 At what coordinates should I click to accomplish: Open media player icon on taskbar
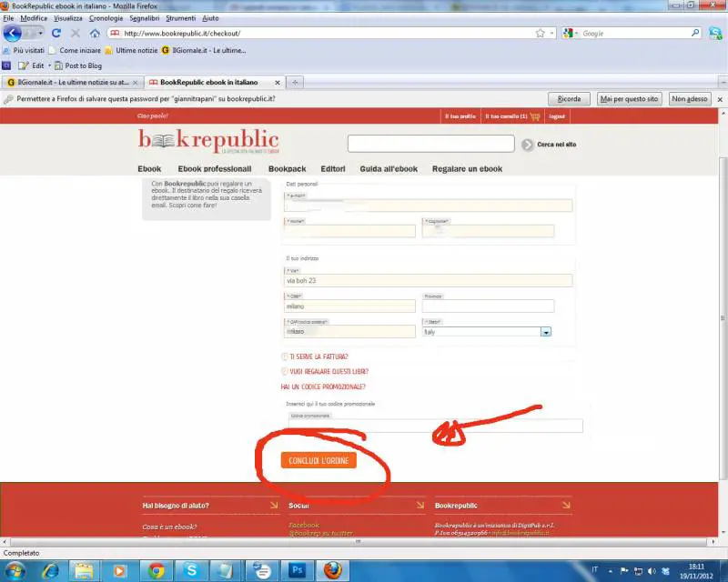pyautogui.click(x=120, y=571)
